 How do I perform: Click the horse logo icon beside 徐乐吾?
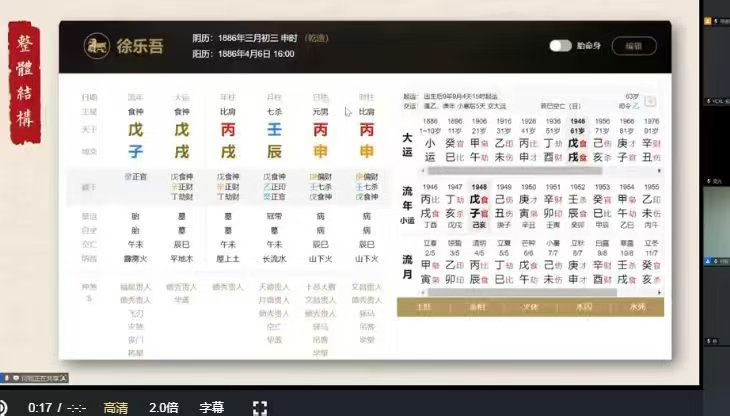97,45
